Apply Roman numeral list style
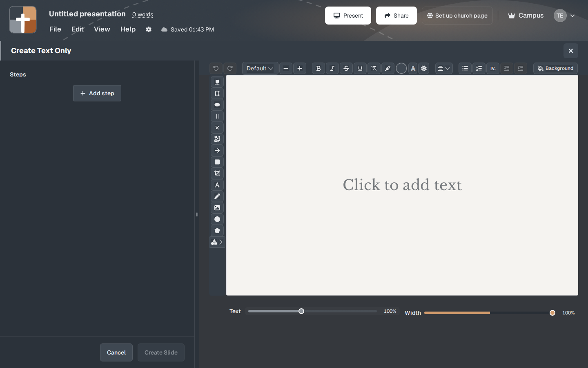Image resolution: width=588 pixels, height=368 pixels. (x=493, y=68)
